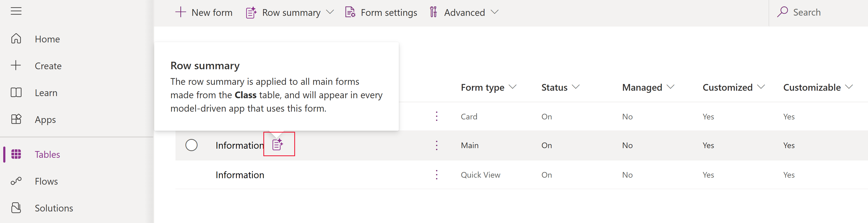Open more options for Card form row
The height and width of the screenshot is (223, 868).
click(x=437, y=116)
